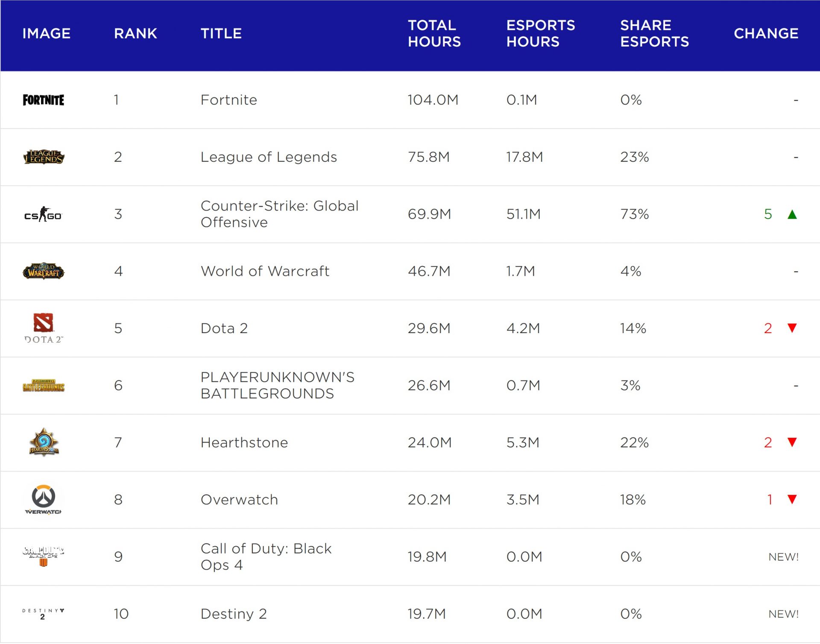
Task: Open the Overwatch logo image
Action: (x=43, y=500)
